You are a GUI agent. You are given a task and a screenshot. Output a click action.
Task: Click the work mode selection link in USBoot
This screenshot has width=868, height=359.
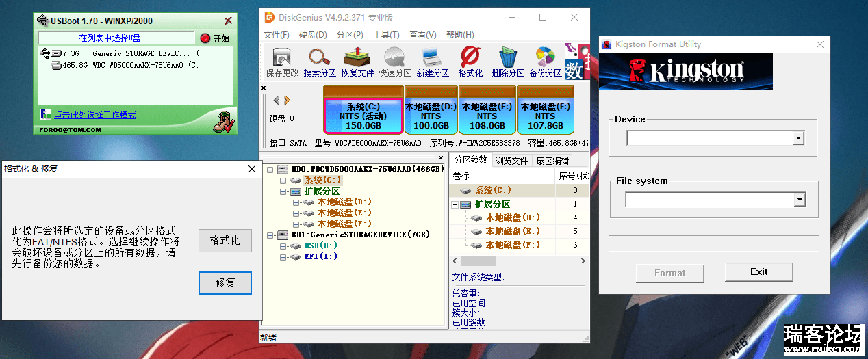pos(94,115)
